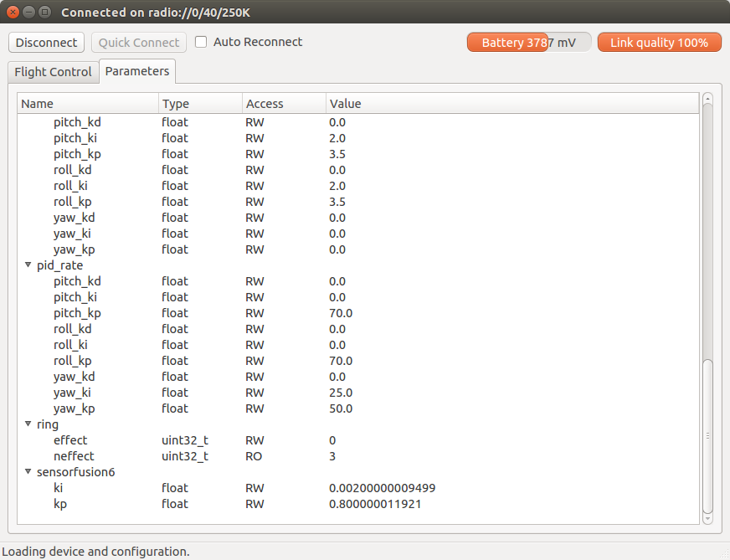This screenshot has width=730, height=560.
Task: Select pitch_kp row with value 3.5
Action: tap(358, 154)
